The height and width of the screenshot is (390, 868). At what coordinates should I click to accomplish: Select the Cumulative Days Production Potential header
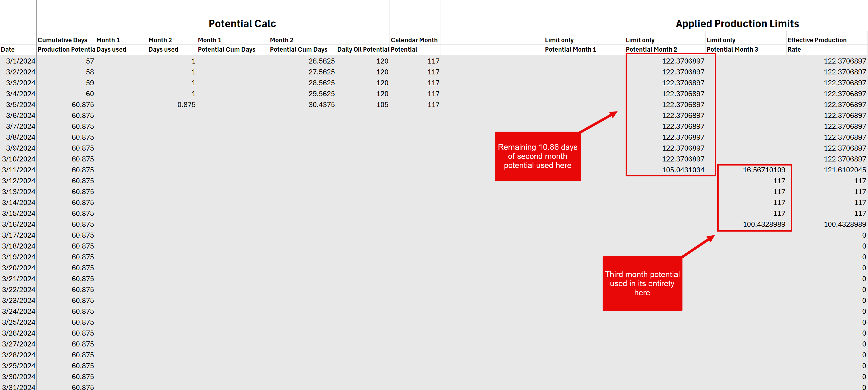click(x=65, y=45)
